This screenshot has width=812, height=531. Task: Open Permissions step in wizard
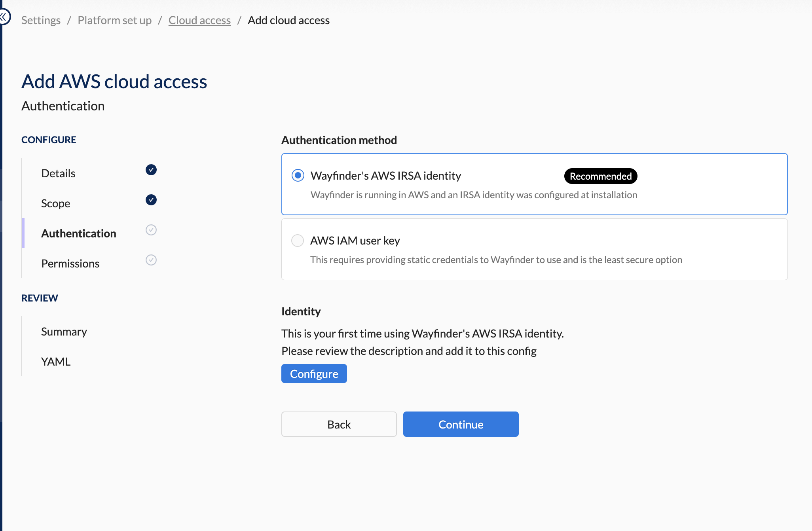(70, 264)
